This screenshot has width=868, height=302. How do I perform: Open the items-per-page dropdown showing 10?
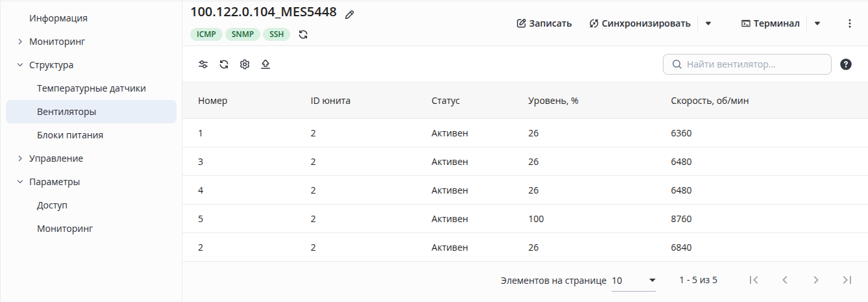[x=634, y=281]
